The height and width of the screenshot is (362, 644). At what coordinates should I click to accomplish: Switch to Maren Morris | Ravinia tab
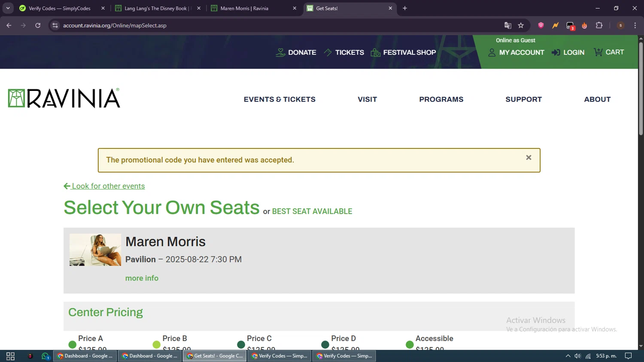(x=244, y=8)
